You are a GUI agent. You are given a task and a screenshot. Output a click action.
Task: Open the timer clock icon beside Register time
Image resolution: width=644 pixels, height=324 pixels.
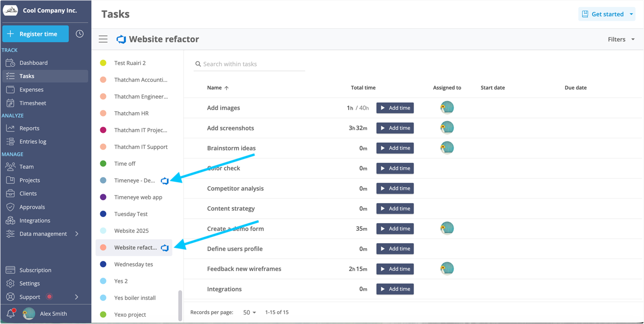pyautogui.click(x=80, y=34)
